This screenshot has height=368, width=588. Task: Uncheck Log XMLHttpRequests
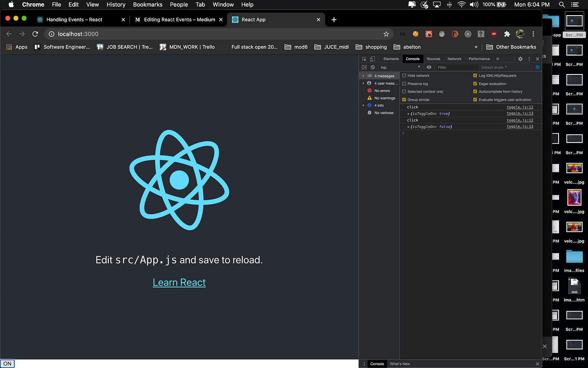coord(475,76)
